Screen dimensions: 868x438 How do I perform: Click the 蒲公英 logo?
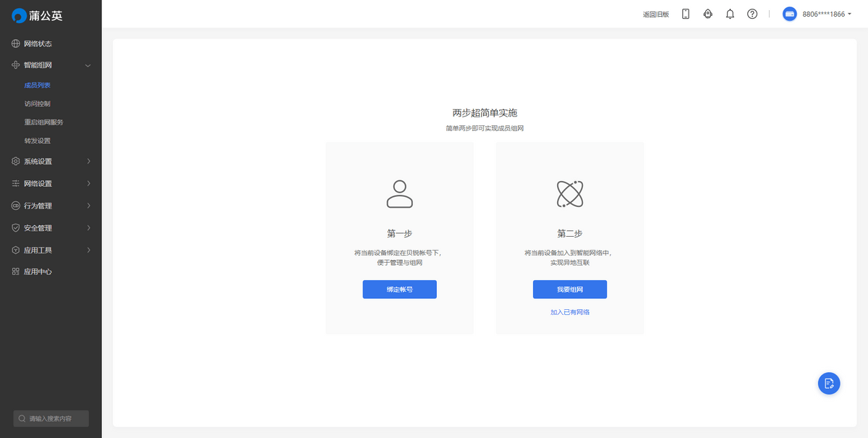pos(38,15)
